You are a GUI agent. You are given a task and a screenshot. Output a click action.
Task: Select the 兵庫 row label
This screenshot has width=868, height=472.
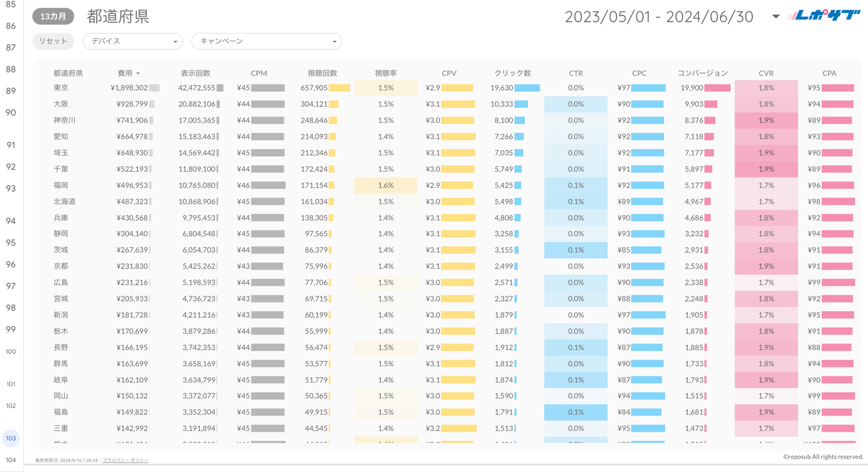tap(61, 217)
